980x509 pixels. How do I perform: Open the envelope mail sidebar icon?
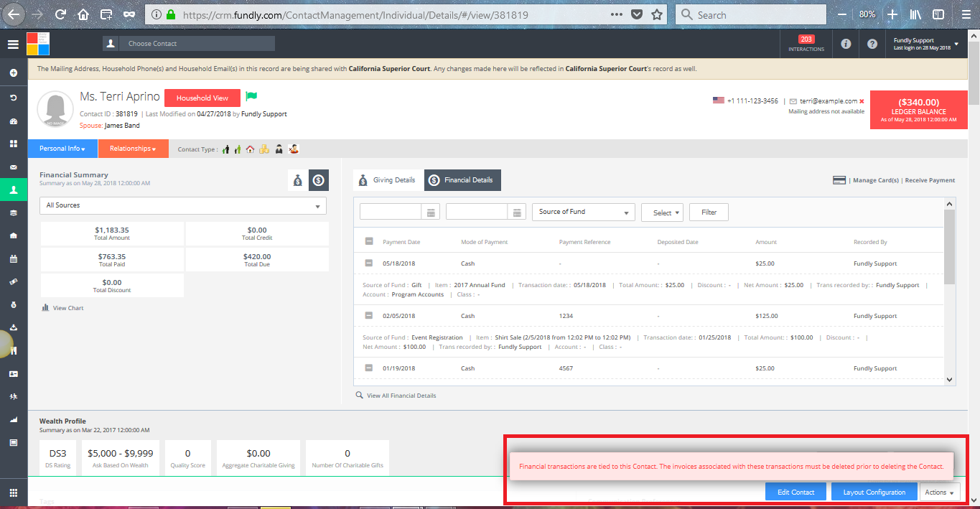point(13,167)
